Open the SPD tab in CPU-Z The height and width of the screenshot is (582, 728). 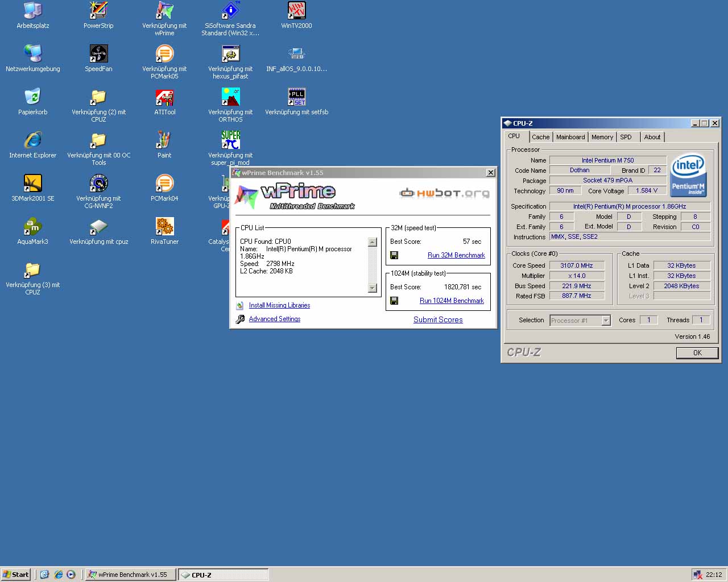(x=626, y=137)
